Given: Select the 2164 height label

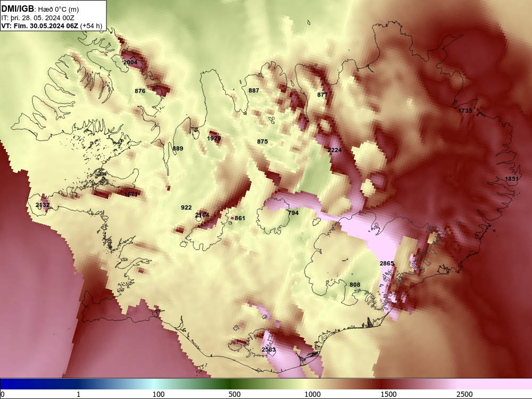Looking at the screenshot, I should pyautogui.click(x=202, y=215).
